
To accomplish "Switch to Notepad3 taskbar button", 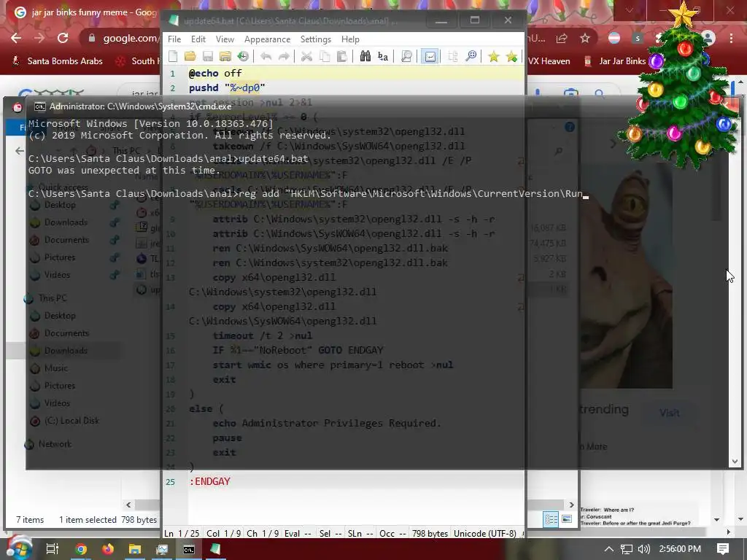I will [x=215, y=549].
